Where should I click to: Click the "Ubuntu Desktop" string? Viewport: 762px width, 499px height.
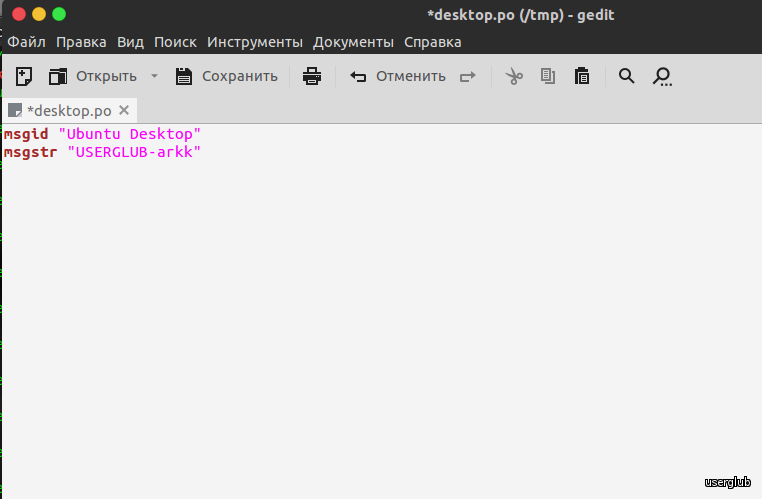click(129, 134)
